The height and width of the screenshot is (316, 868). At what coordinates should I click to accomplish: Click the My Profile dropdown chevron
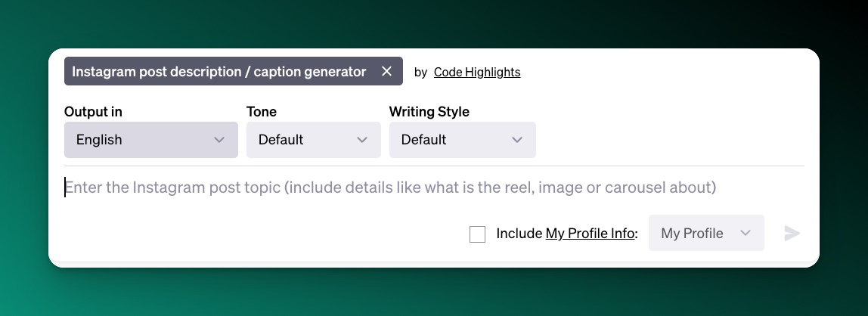point(746,234)
